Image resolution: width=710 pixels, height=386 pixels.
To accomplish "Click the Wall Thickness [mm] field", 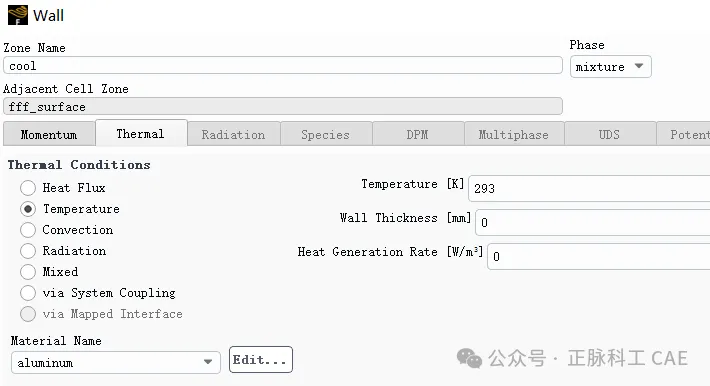I will tap(593, 222).
